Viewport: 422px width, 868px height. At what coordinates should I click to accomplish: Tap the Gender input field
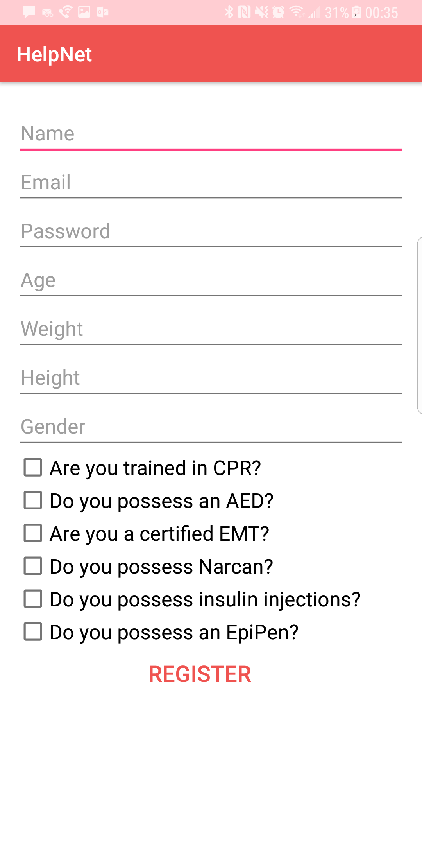(x=211, y=427)
